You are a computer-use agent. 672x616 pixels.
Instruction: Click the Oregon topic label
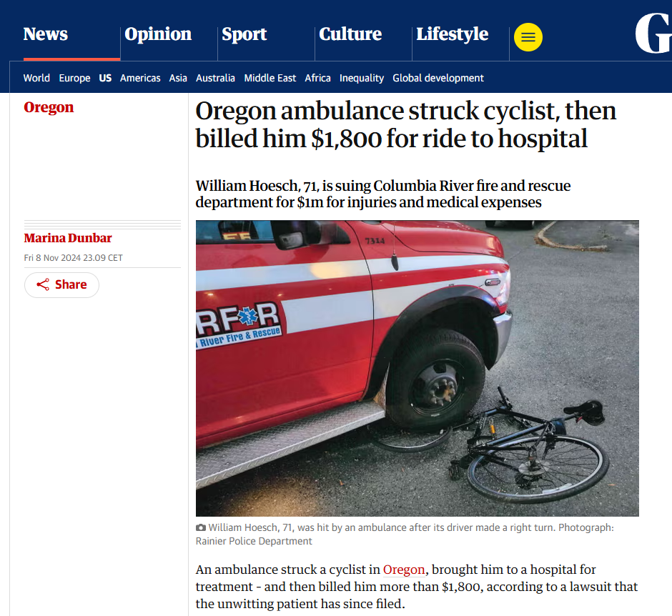49,107
